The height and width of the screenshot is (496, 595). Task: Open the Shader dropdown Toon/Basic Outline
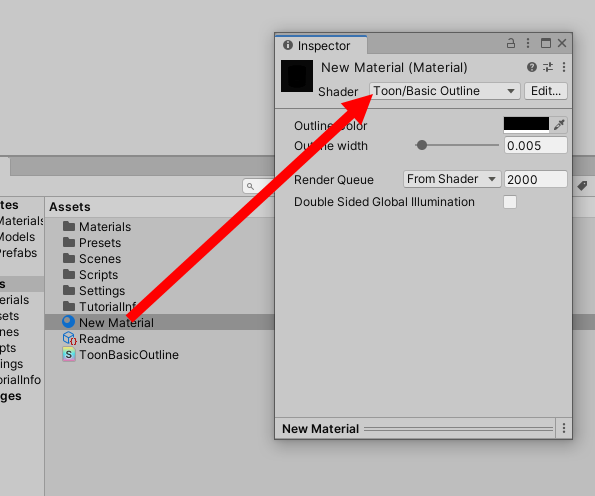444,91
